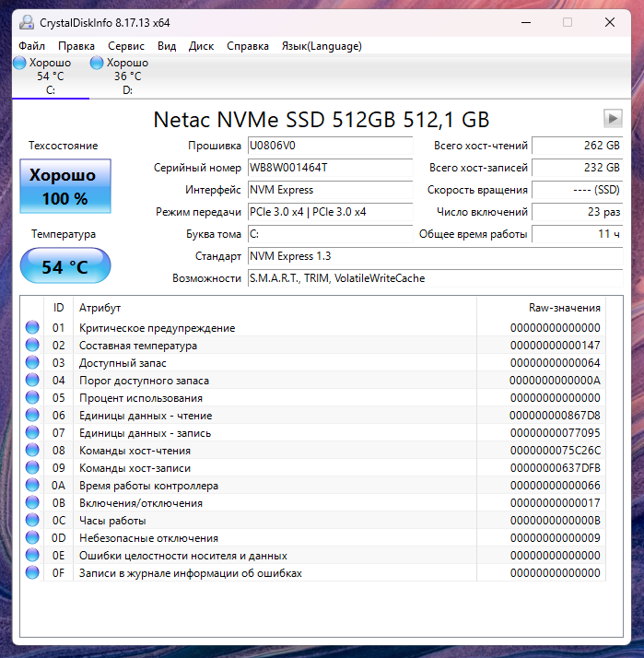Screen dimensions: 644x658
Task: Click status orb for Команды хост-записи row
Action: [x=32, y=467]
